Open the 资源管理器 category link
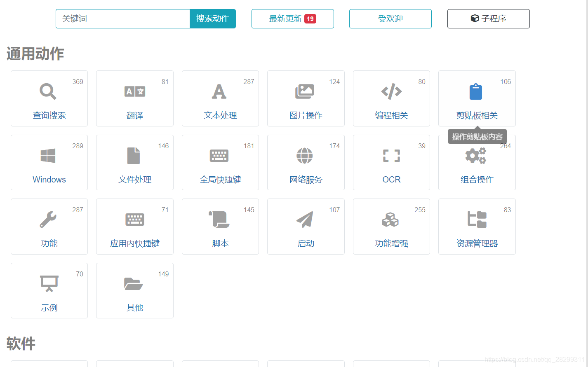The width and height of the screenshot is (588, 367). coord(477,243)
